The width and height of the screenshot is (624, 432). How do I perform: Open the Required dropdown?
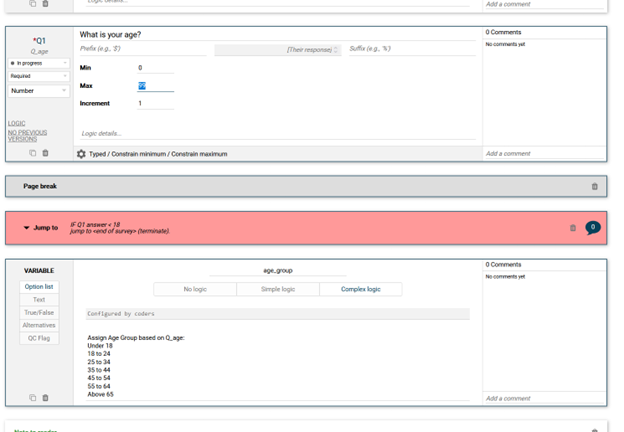click(x=39, y=76)
